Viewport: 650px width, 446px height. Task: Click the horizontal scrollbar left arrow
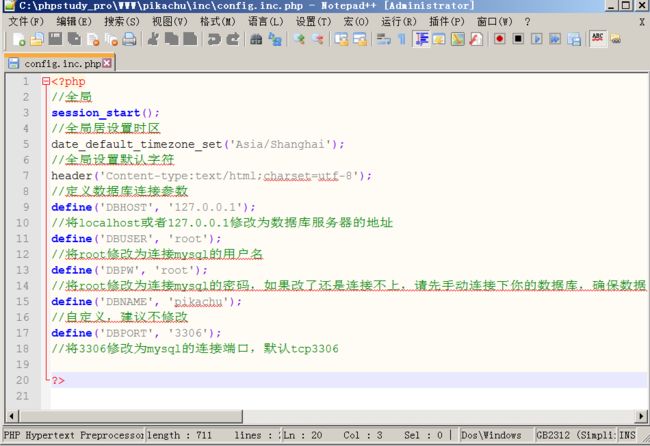pyautogui.click(x=11, y=416)
